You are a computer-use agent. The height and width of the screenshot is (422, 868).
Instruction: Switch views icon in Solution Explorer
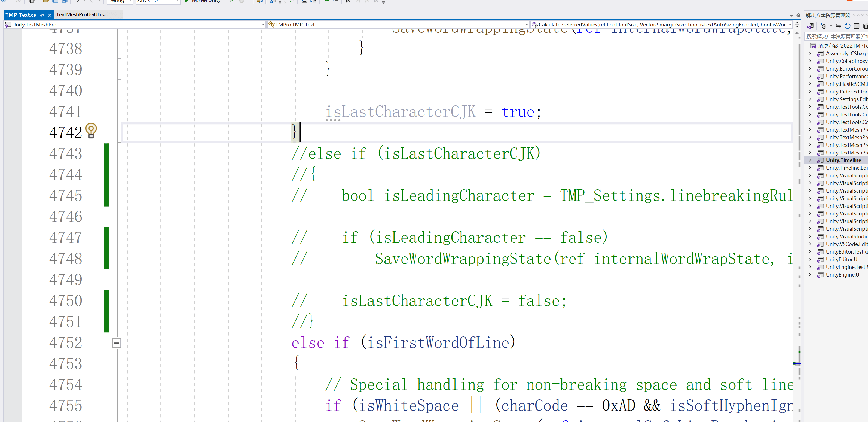[x=810, y=26]
